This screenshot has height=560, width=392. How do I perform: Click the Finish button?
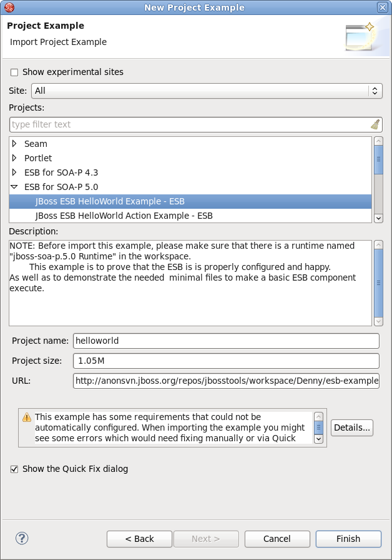[348, 539]
